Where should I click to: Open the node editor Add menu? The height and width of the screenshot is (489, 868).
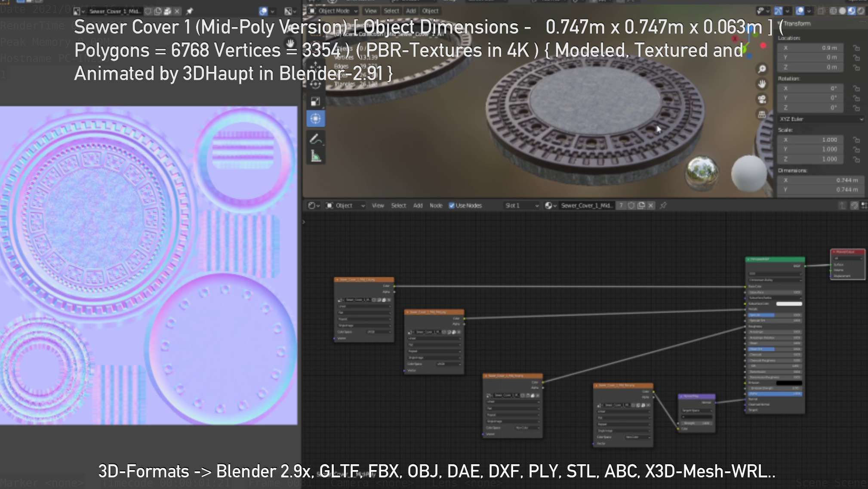pyautogui.click(x=418, y=206)
